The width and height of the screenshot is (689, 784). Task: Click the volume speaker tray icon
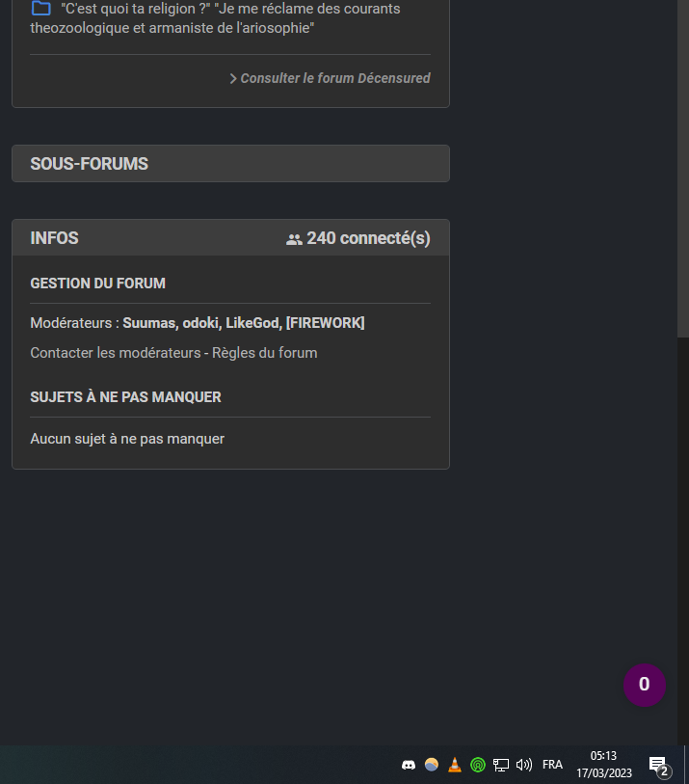click(524, 765)
